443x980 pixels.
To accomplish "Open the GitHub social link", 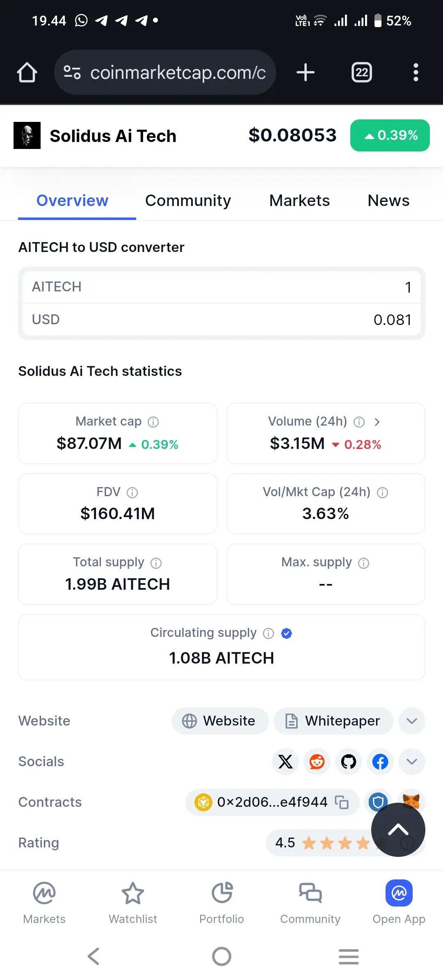I will click(x=349, y=762).
